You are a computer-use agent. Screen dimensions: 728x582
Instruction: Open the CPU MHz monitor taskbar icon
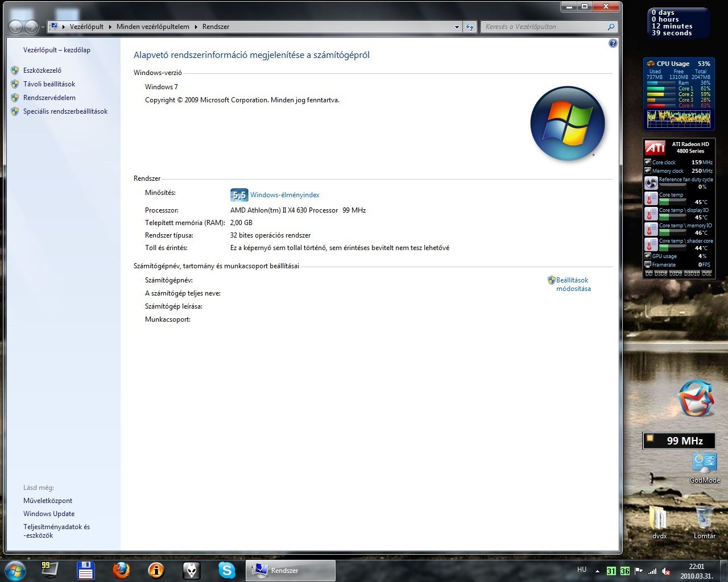(x=49, y=569)
